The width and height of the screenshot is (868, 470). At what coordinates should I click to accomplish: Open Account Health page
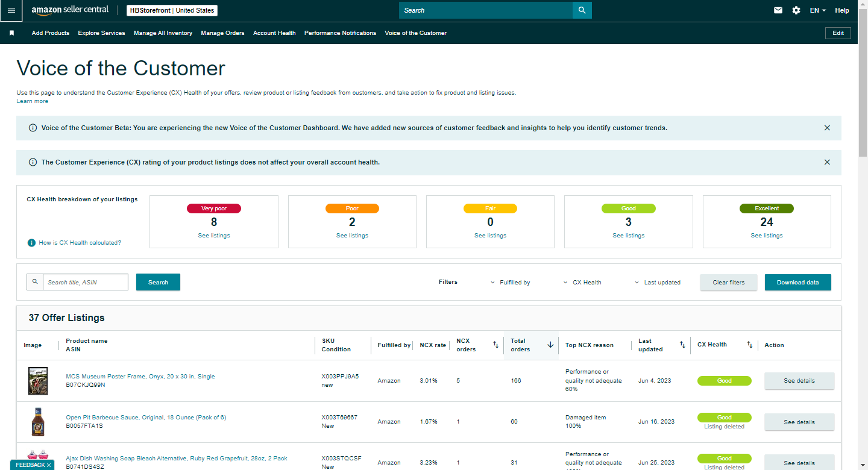274,33
